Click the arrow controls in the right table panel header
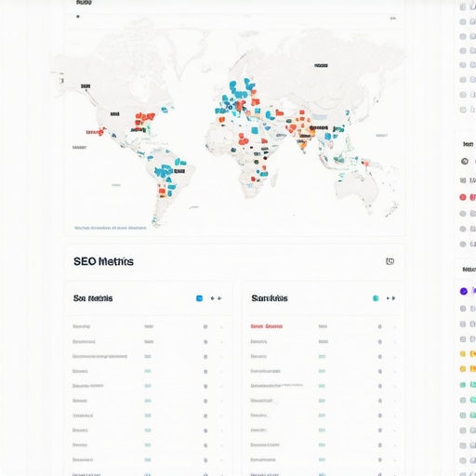This screenshot has height=476, width=476. 390,298
